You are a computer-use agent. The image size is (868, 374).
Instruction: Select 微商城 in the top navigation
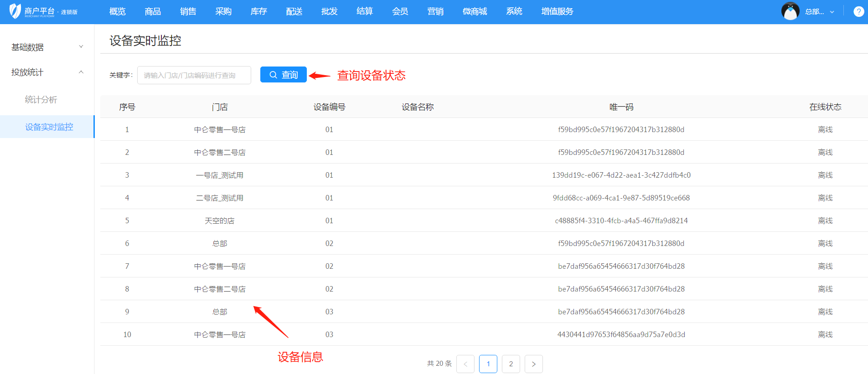click(475, 11)
